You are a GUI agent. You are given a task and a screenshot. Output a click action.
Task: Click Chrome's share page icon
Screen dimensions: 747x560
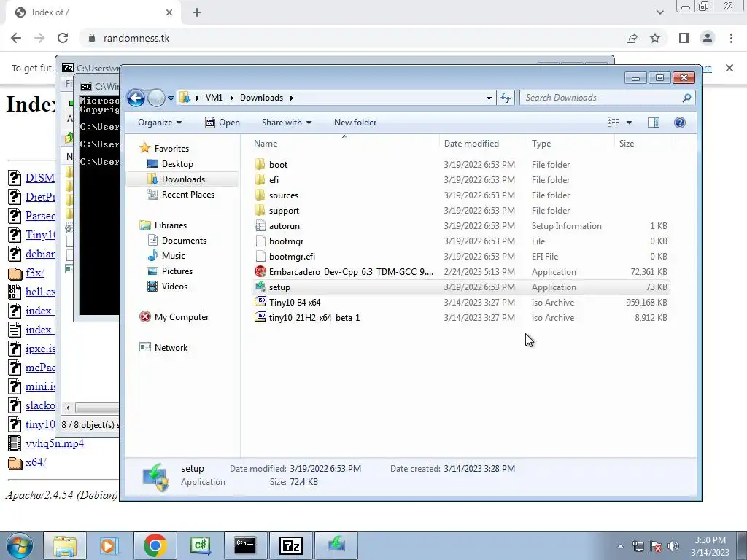tap(632, 38)
